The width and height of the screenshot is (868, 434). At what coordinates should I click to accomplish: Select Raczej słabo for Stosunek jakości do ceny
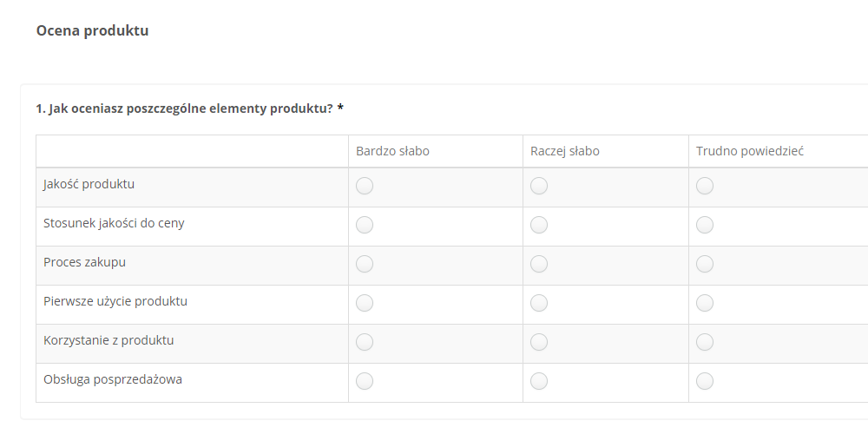click(x=539, y=225)
